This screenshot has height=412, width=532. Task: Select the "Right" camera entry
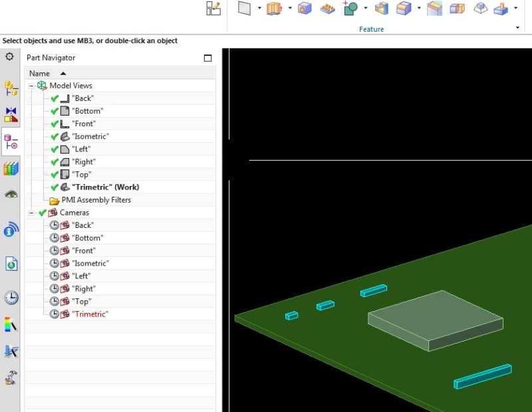click(x=84, y=288)
